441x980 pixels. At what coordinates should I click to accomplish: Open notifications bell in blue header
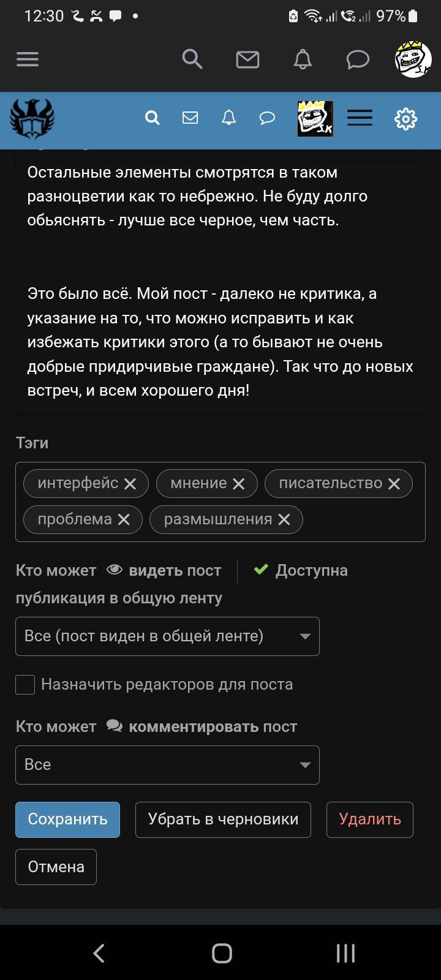pyautogui.click(x=228, y=118)
